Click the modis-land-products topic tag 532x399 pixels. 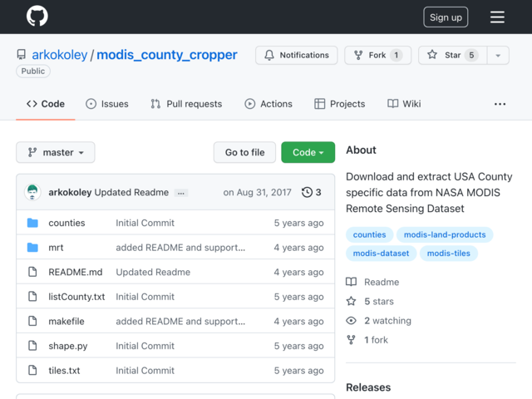point(445,234)
